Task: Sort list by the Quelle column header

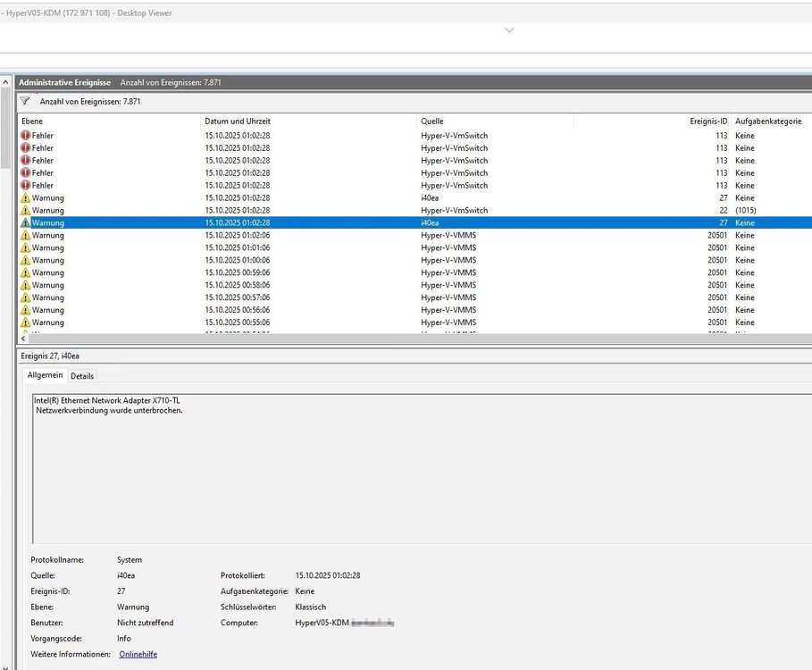Action: click(432, 121)
